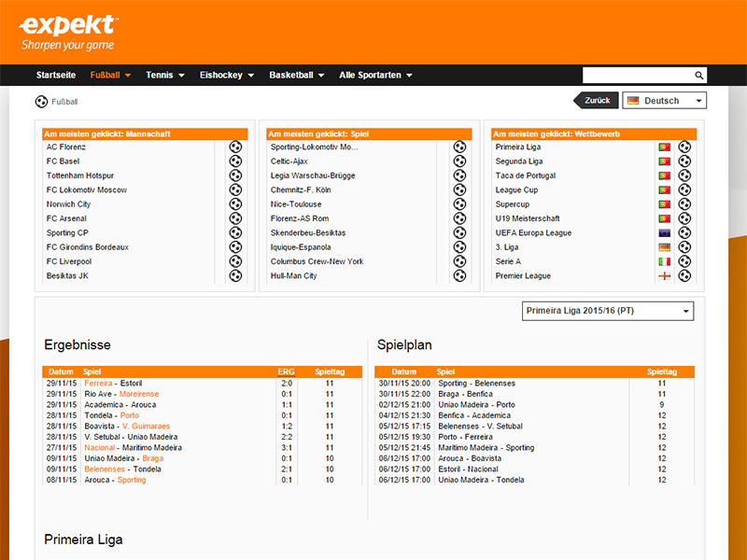Screen dimensions: 747x560
Task: Click Moreirense in the results table
Action: tap(139, 394)
